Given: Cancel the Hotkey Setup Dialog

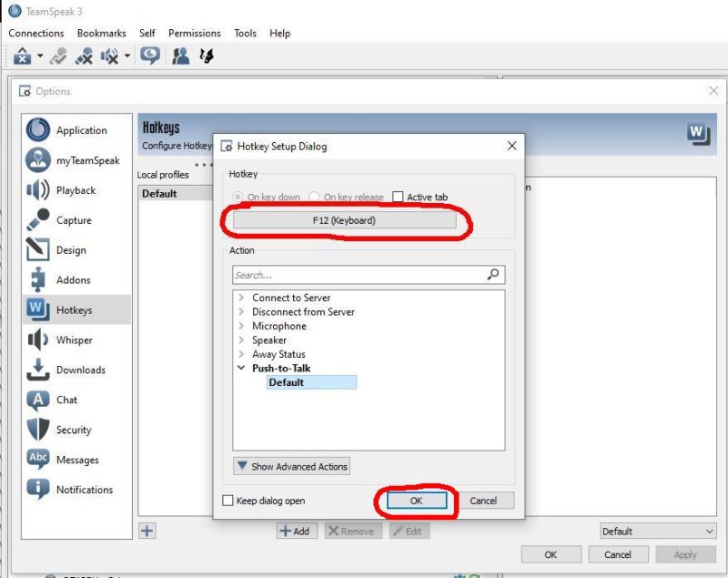Looking at the screenshot, I should coord(483,501).
